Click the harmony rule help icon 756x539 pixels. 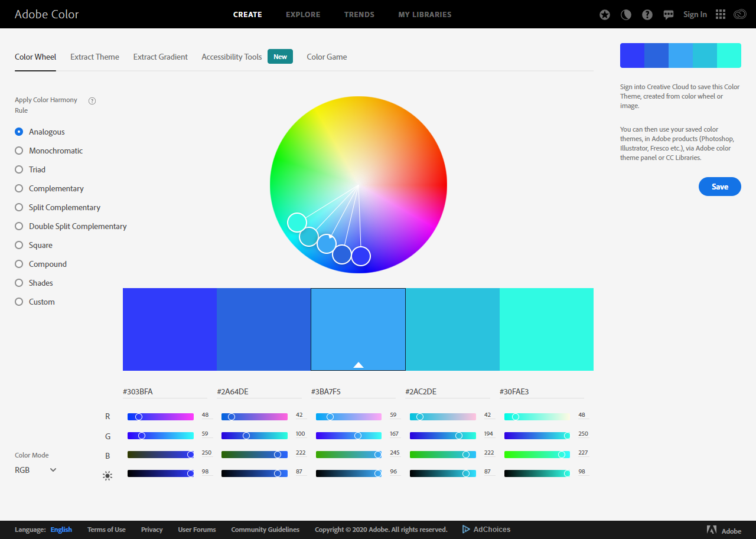(92, 100)
